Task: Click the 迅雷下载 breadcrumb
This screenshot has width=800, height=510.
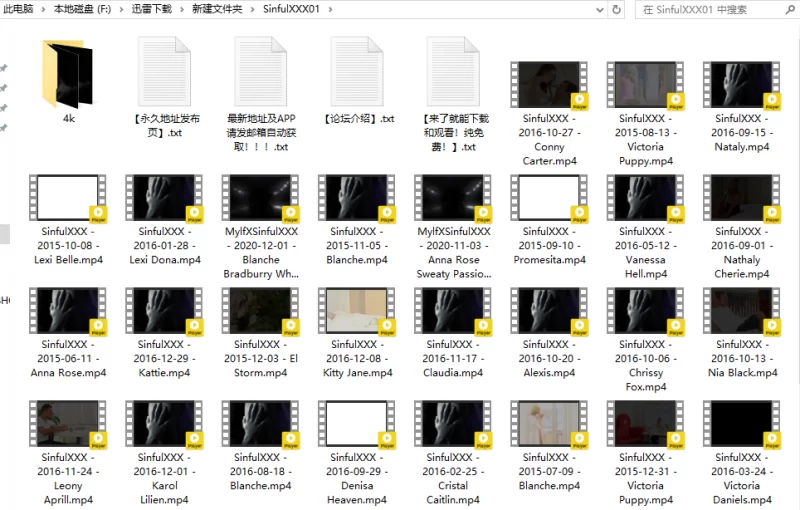Action: pos(152,9)
